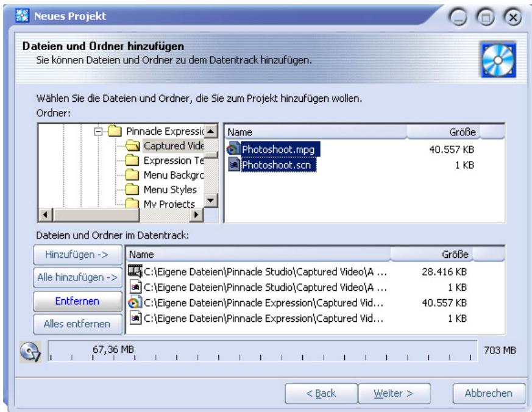Minimize the Neues Projekt window
Viewport: 532px width, 412px height.
click(x=458, y=17)
